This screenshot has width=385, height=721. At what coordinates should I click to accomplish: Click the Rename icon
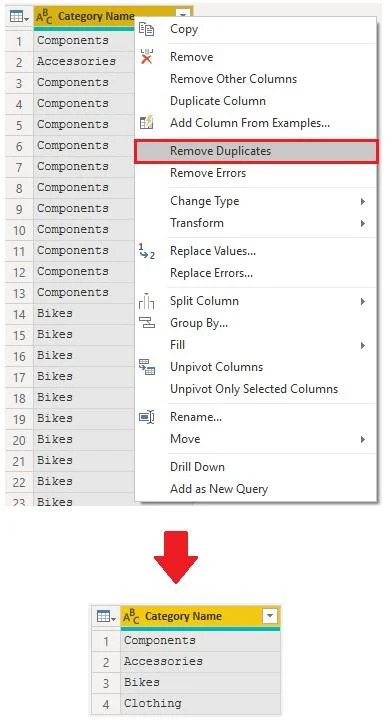tap(146, 417)
